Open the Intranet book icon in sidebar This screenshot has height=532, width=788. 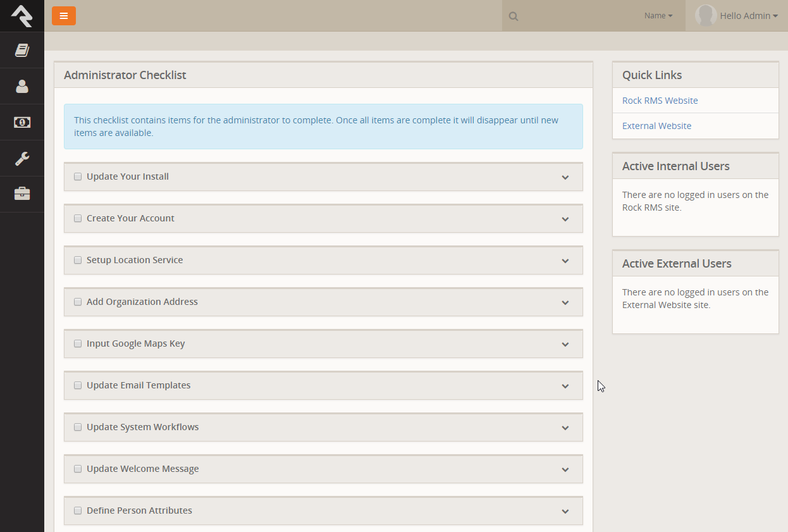pos(22,50)
